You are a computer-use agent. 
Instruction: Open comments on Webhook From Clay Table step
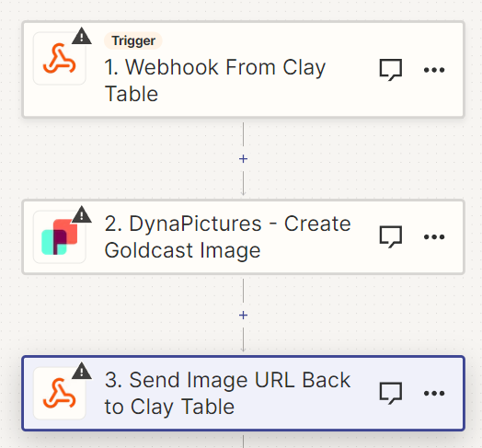click(391, 70)
